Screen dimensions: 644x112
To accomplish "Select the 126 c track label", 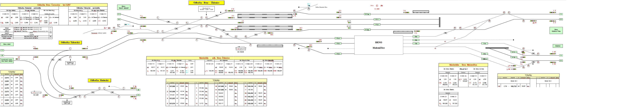I will pos(484,59).
